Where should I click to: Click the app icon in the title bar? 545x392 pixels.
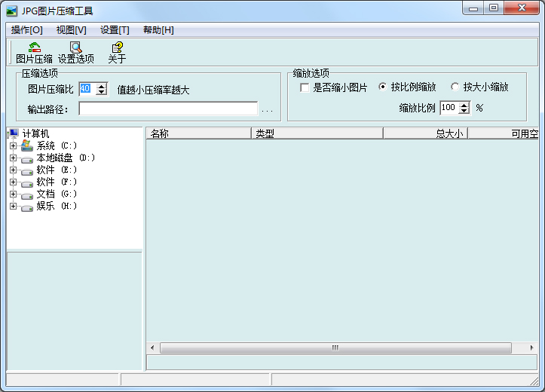[11, 11]
